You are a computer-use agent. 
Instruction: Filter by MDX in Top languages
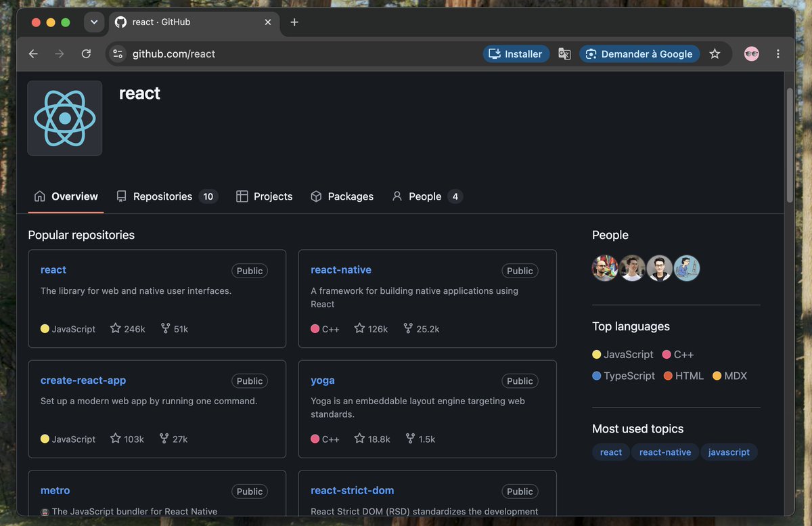[729, 376]
